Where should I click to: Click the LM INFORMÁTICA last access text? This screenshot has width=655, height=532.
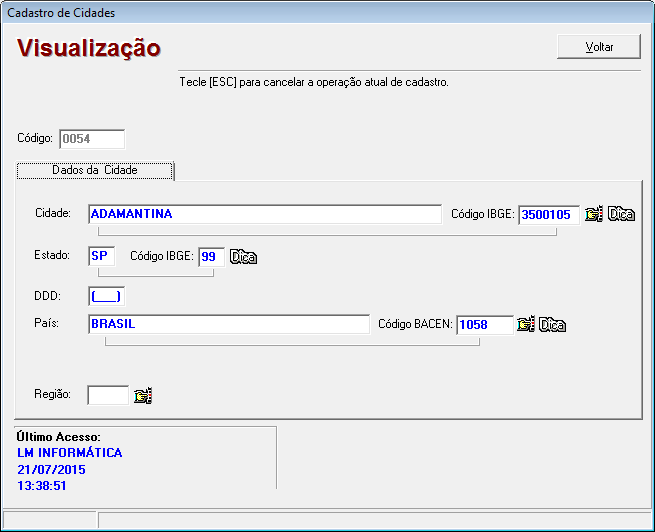tap(70, 453)
